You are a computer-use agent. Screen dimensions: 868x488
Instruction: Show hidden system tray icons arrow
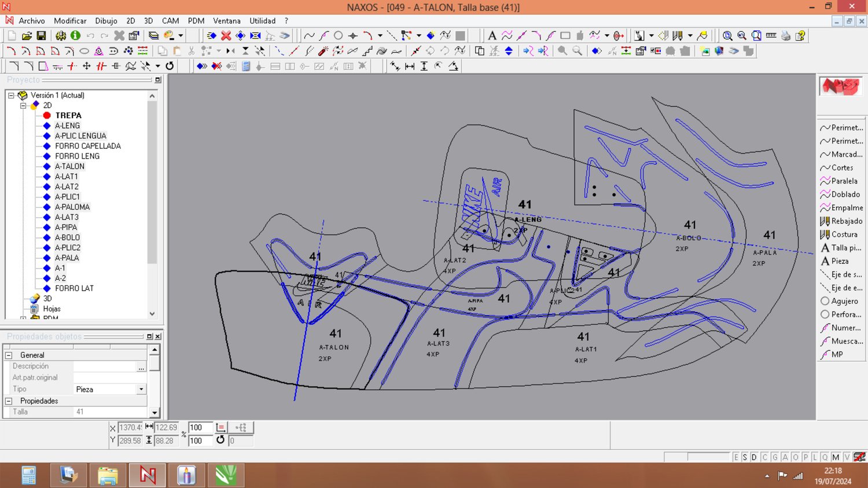point(767,476)
